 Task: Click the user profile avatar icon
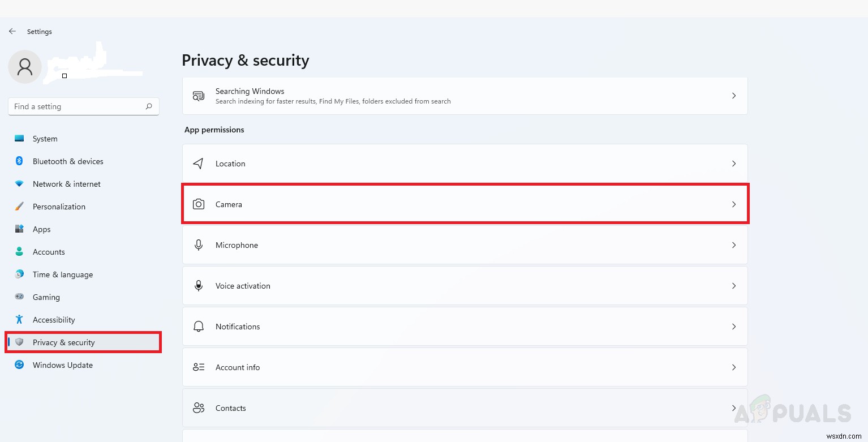25,67
